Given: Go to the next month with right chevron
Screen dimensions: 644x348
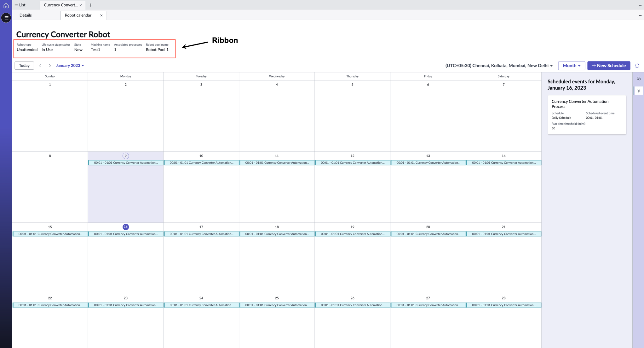Looking at the screenshot, I should coord(50,66).
